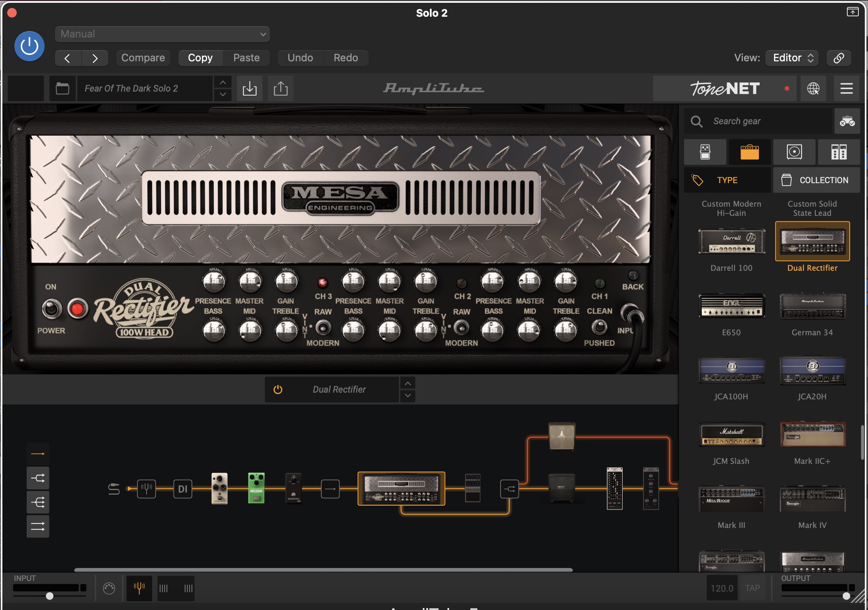Select the Dual Rectifier amp thumbnail
868x610 pixels.
(812, 241)
